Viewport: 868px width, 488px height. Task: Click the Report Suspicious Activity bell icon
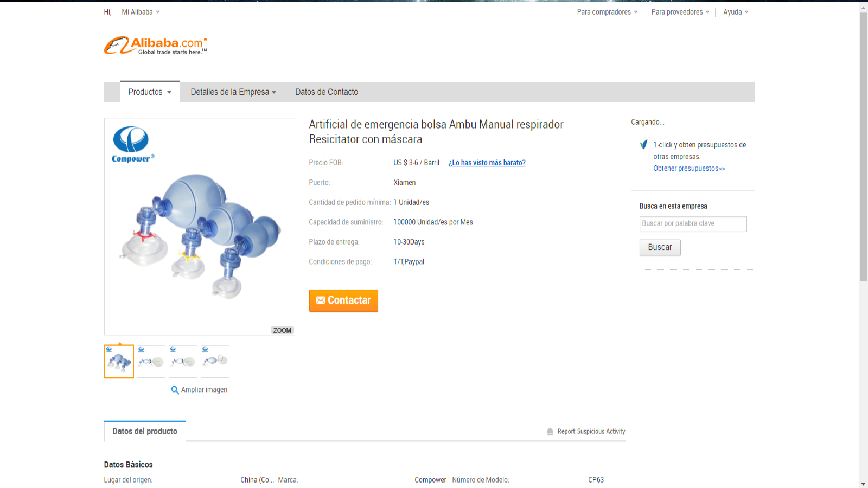coord(550,432)
